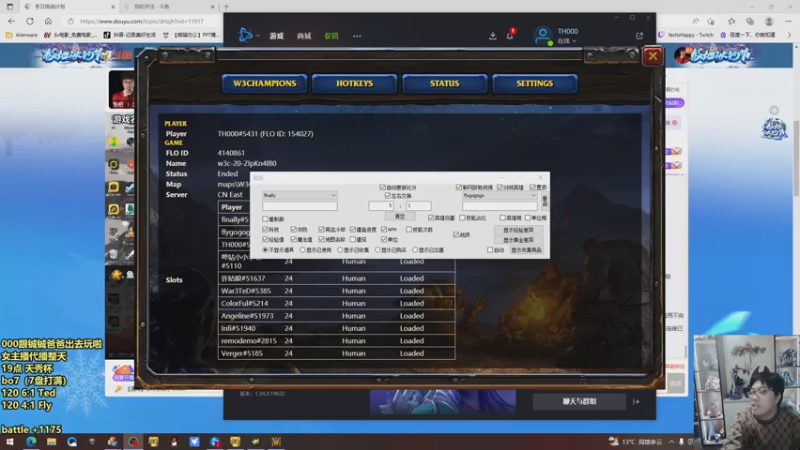This screenshot has height=450, width=800.
Task: Click the arrow icon beside 聊天与群组
Action: point(636,402)
